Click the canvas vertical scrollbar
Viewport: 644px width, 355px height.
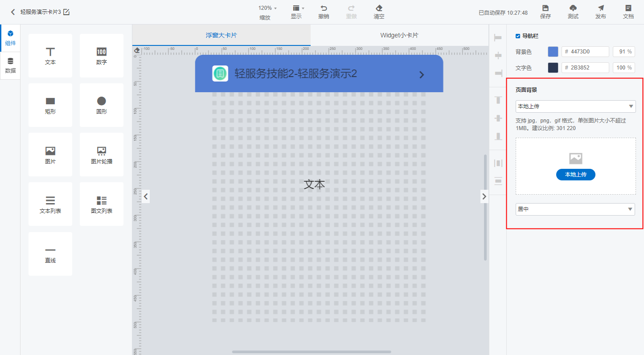pyautogui.click(x=485, y=208)
